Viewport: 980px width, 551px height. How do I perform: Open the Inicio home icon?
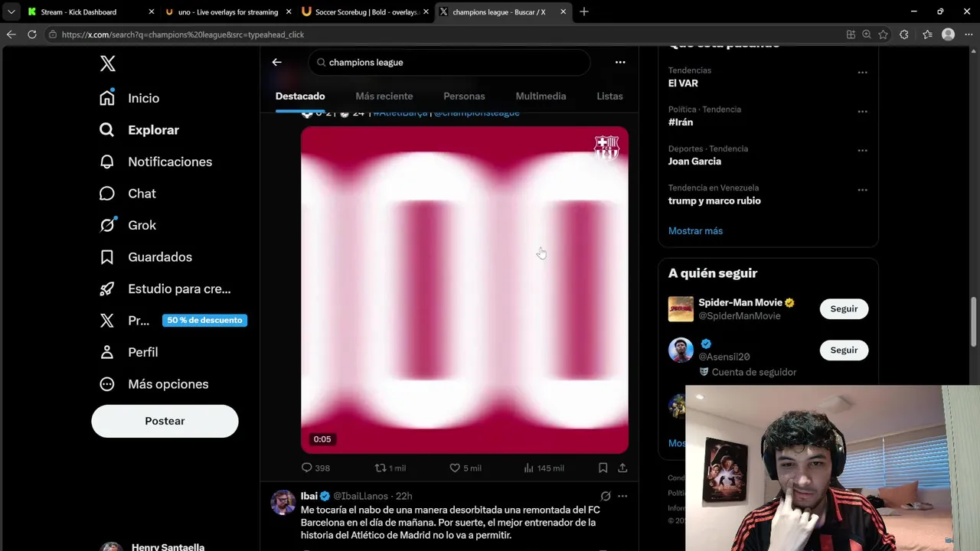coord(107,98)
